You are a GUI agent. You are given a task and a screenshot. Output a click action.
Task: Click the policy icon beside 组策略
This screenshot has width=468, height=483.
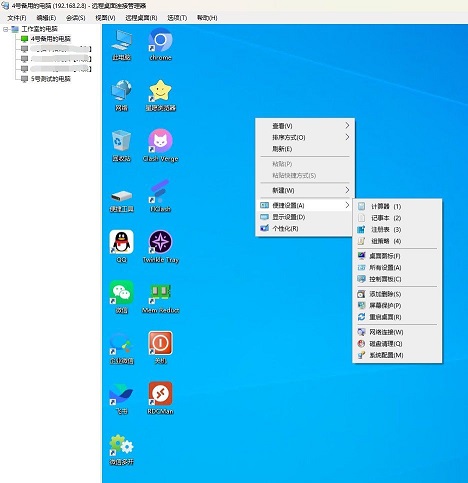[361, 241]
